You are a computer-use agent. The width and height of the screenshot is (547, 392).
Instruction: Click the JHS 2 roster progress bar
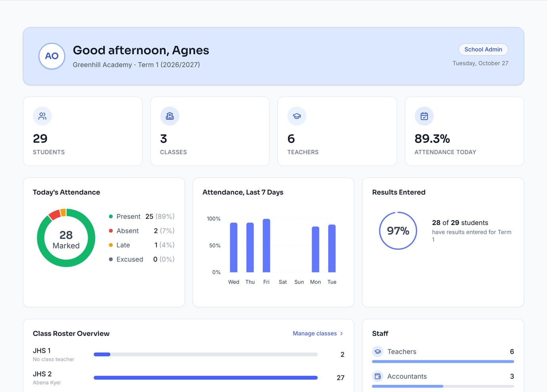(205, 378)
